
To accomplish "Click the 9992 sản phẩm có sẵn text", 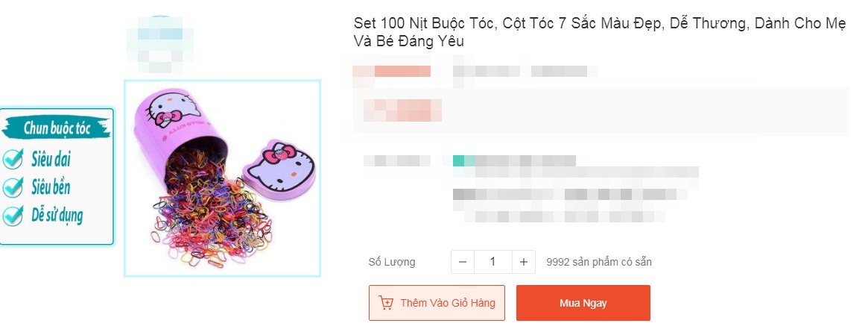I will [x=599, y=262].
